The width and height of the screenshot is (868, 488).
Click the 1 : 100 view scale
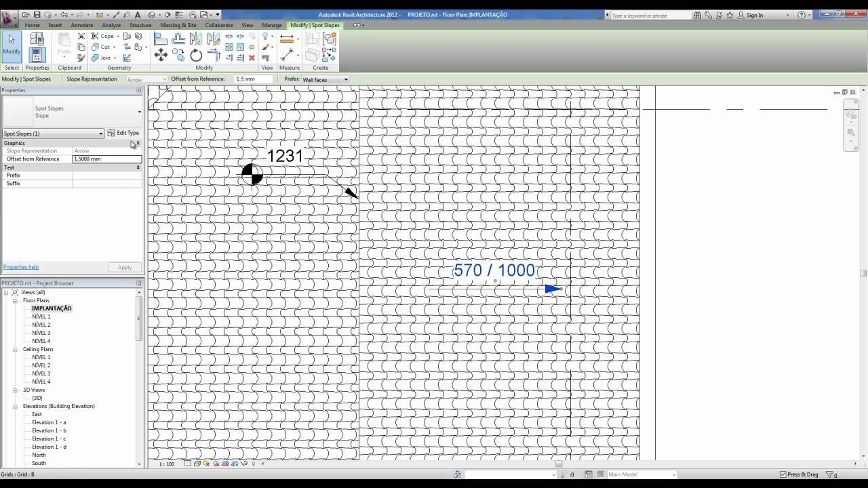click(167, 464)
